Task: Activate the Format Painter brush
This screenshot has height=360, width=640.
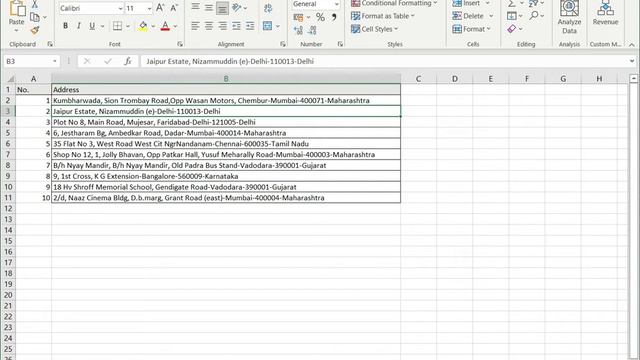Action: point(35,30)
